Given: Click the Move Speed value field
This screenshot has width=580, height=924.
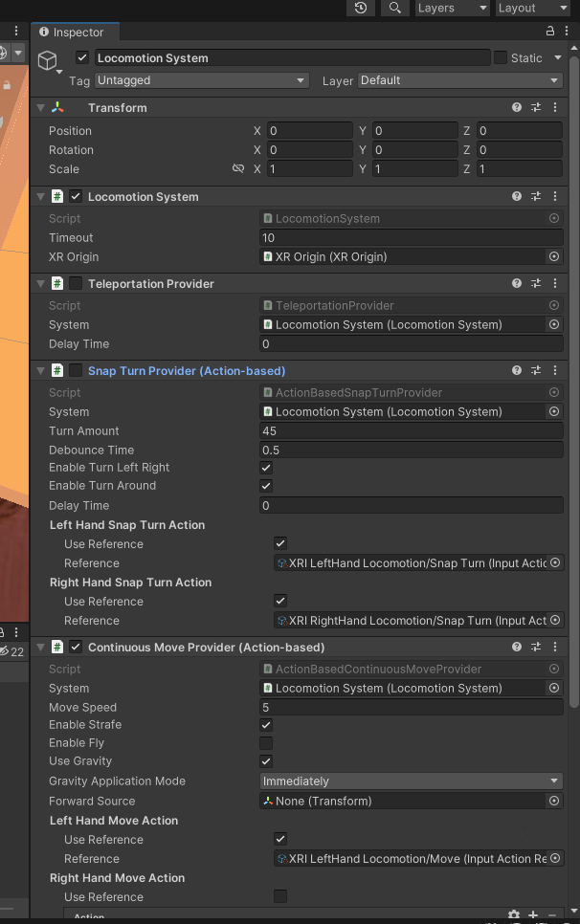Looking at the screenshot, I should coord(411,708).
